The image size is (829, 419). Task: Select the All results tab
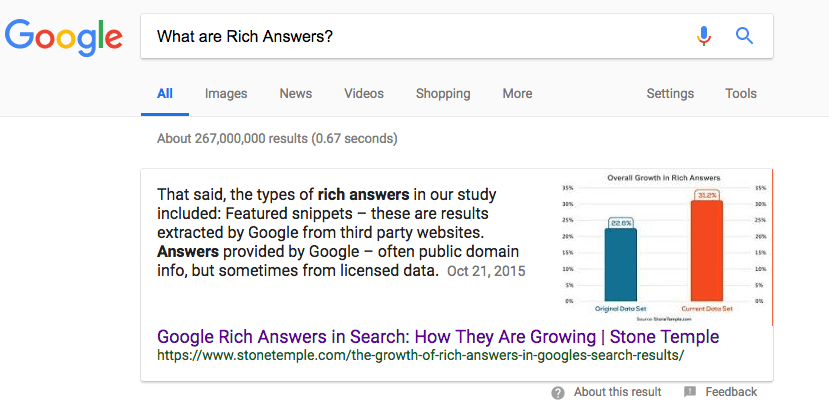[165, 94]
